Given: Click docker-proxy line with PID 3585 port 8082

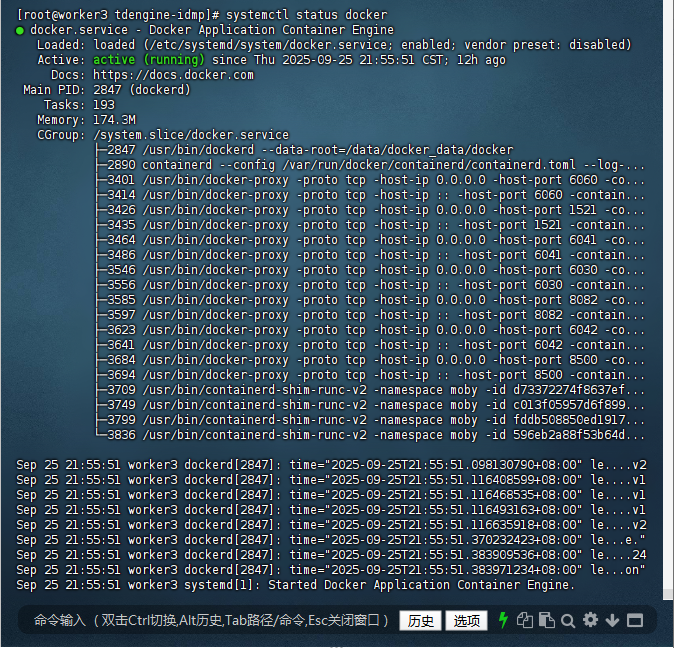Looking at the screenshot, I should (x=376, y=300).
